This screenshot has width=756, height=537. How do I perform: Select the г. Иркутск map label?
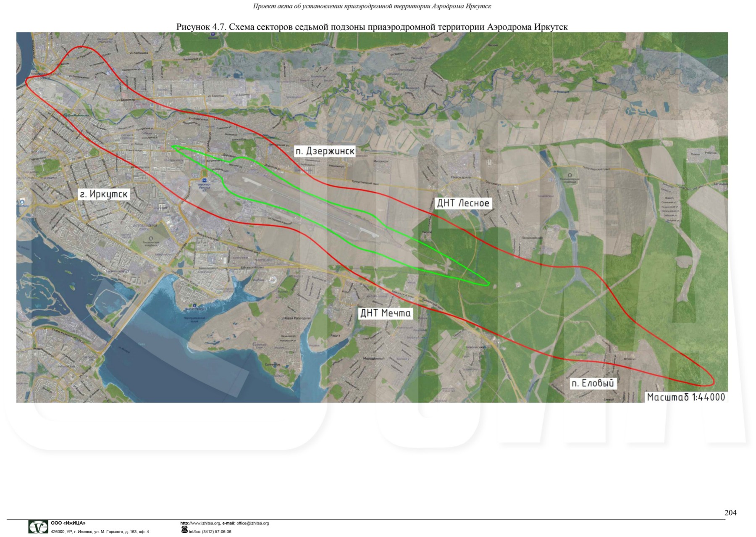click(x=104, y=194)
